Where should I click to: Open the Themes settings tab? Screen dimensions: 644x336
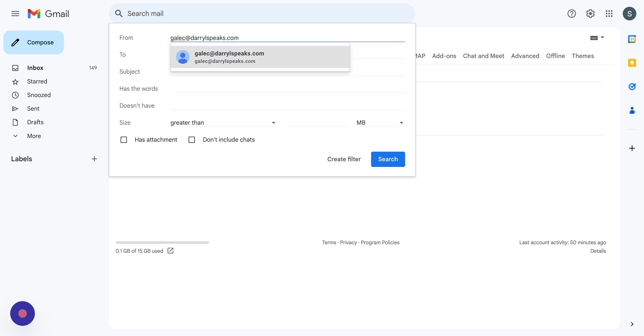tap(583, 56)
